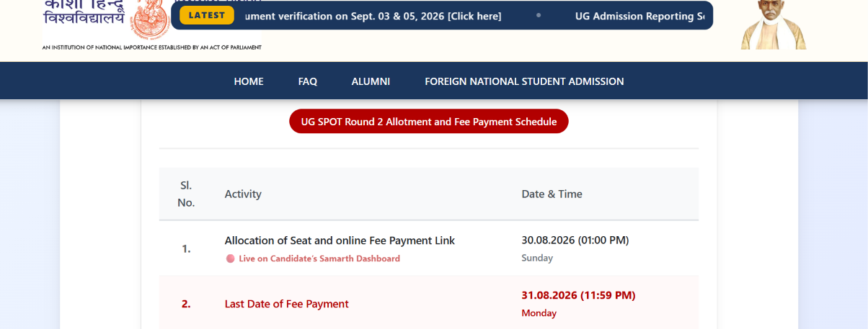Click the Date & Time column header
The width and height of the screenshot is (868, 329).
coord(552,194)
